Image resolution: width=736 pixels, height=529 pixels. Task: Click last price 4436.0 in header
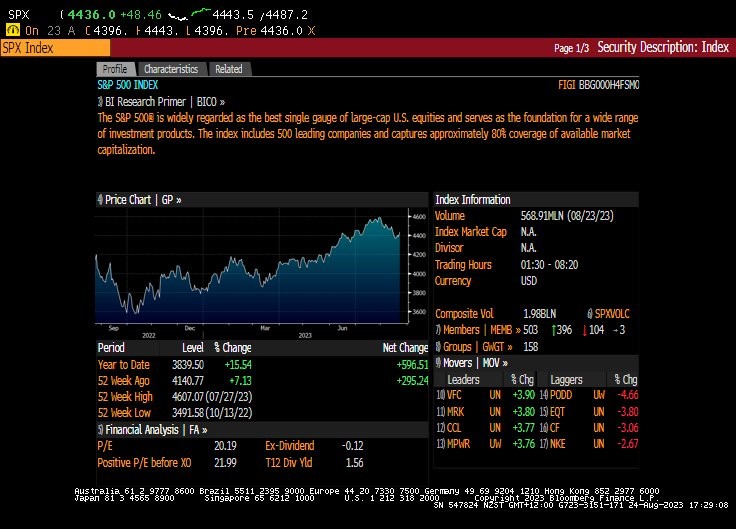point(91,15)
